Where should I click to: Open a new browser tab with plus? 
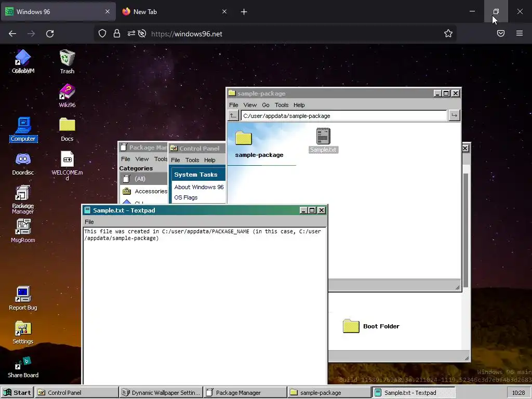[x=244, y=12]
